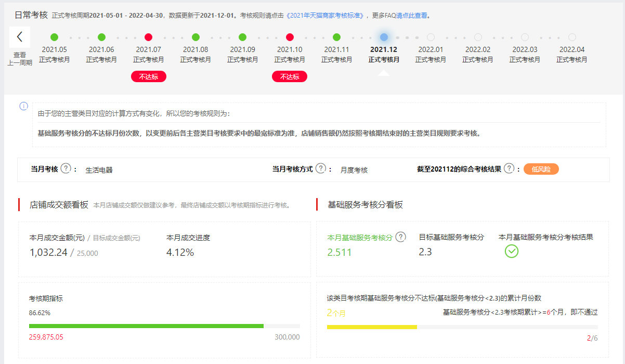The image size is (625, 364).
Task: Click the red 259,875.05 amount
Action: coord(46,337)
